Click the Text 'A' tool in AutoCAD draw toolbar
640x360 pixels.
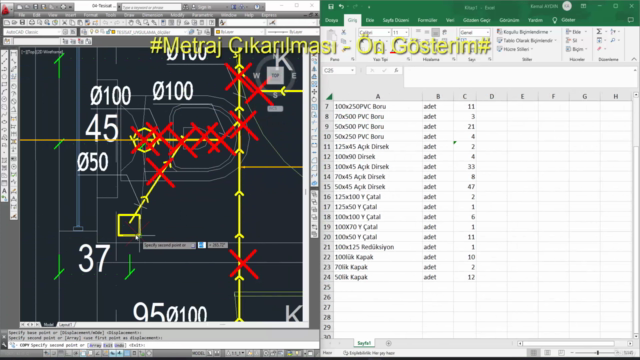pyautogui.click(x=4, y=191)
